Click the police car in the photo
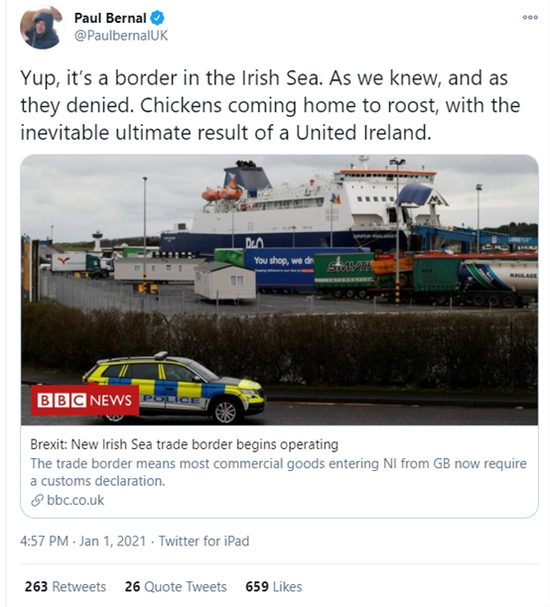550x607 pixels. 174,387
